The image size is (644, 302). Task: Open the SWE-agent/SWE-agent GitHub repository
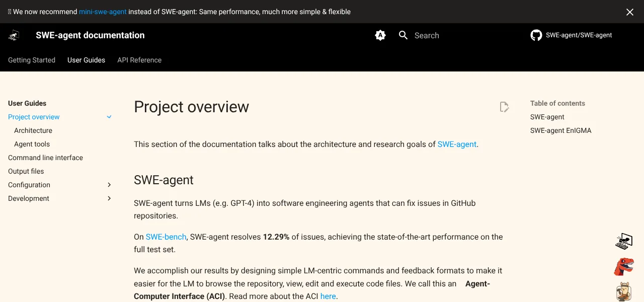pos(572,35)
